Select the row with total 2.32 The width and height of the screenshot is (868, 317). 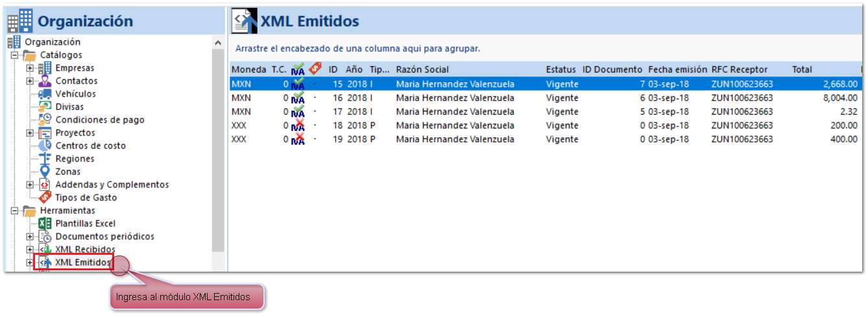click(545, 112)
